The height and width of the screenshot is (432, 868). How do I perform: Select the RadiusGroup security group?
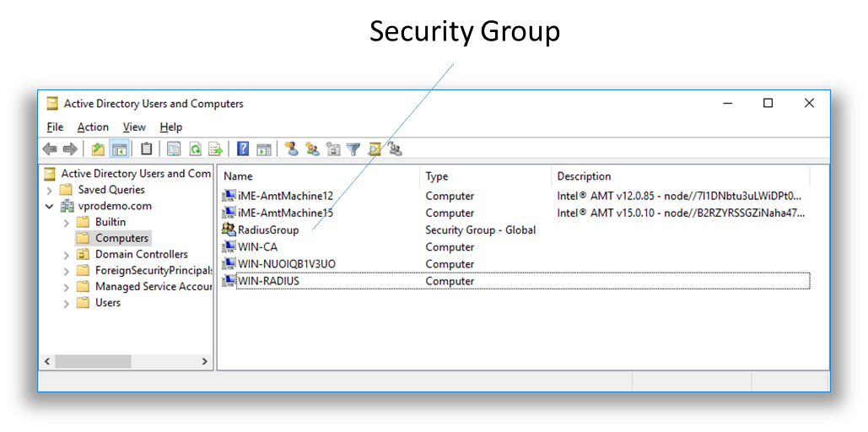tap(267, 230)
